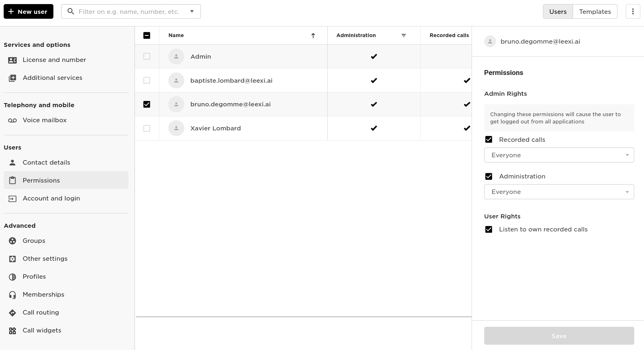644x350 pixels.
Task: Click the horizontal scrollbar below the table
Action: tap(303, 317)
